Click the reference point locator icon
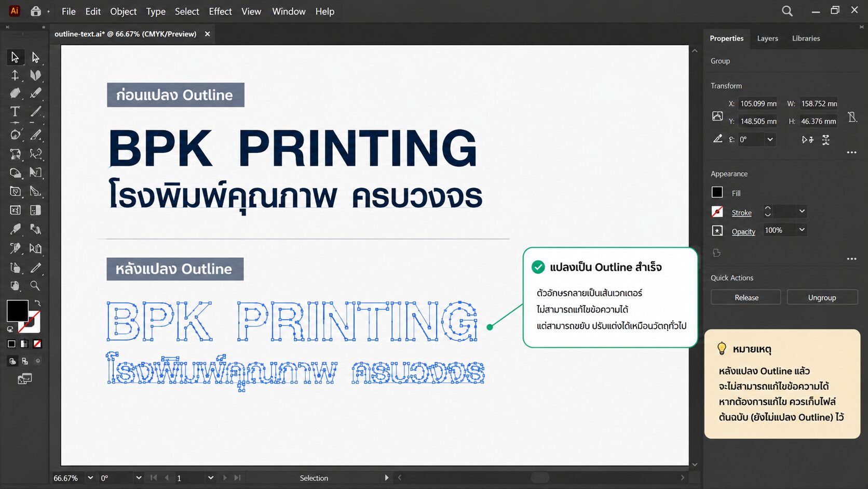 point(717,116)
